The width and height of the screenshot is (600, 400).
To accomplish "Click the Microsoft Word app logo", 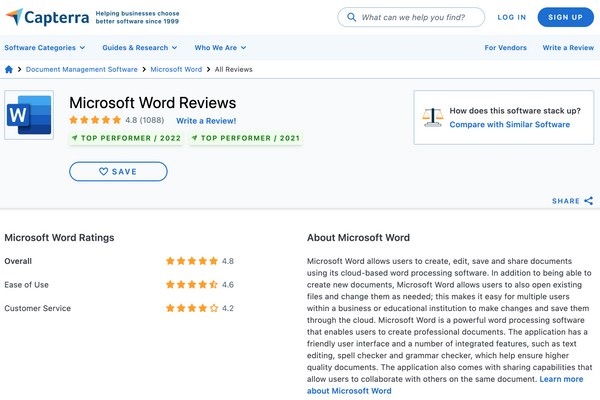I will 29,115.
